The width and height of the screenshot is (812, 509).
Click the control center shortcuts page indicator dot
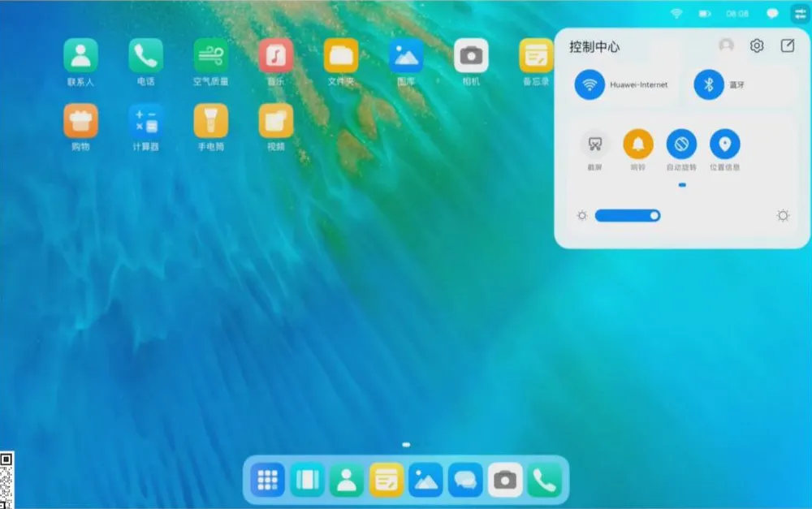click(x=682, y=185)
